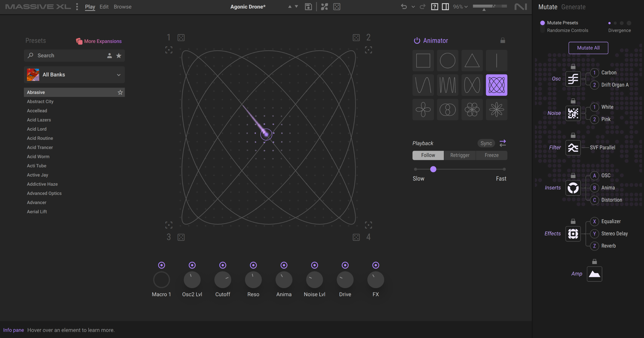Go to previous preset with up arrow

(x=290, y=7)
